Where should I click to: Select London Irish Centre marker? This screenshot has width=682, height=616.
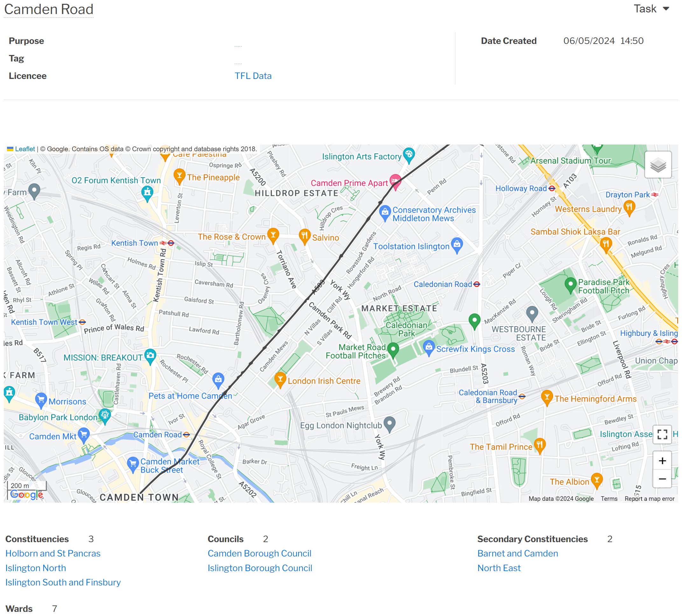(280, 380)
